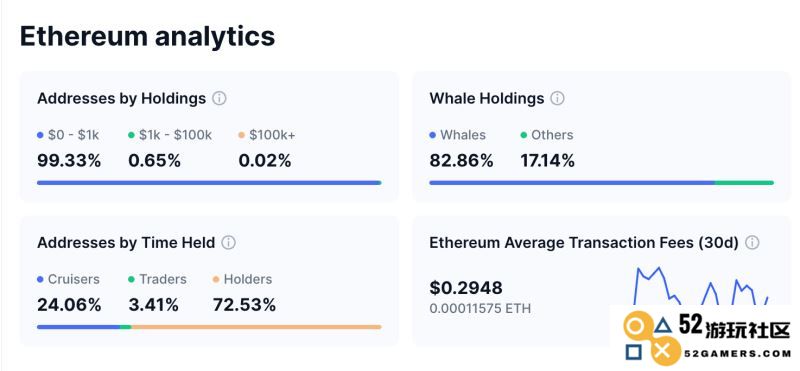Open info tooltip for Addresses by Time Held

click(229, 242)
